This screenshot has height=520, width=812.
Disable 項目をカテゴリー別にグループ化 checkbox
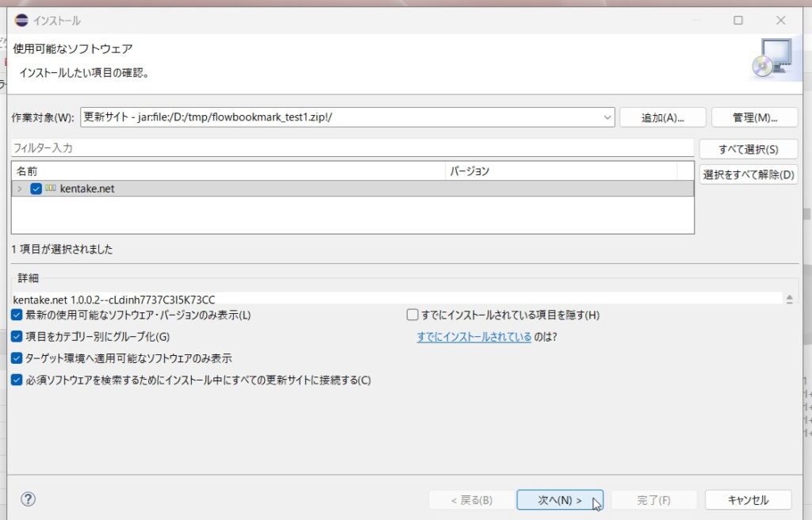coord(17,337)
